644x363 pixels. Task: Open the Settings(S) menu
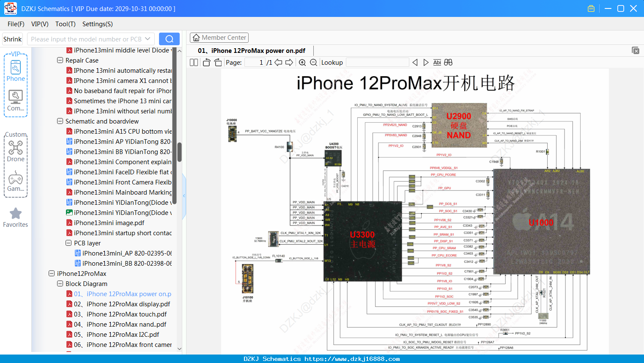[x=98, y=24]
